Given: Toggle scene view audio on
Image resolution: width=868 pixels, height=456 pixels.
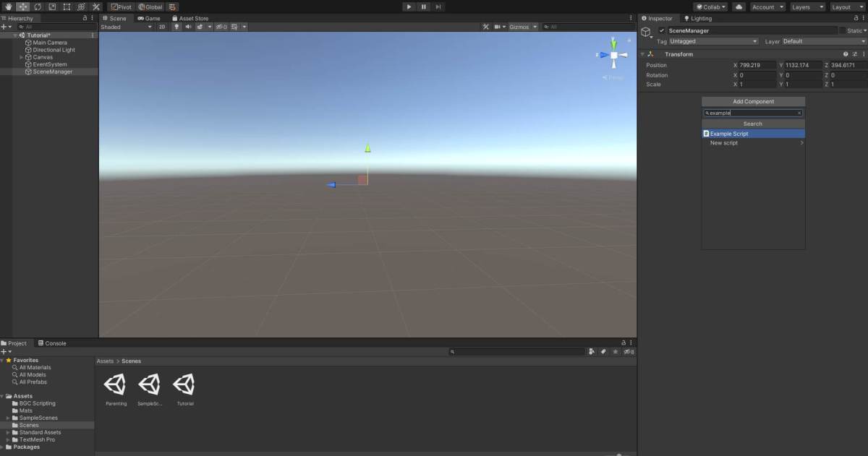Looking at the screenshot, I should click(x=188, y=27).
